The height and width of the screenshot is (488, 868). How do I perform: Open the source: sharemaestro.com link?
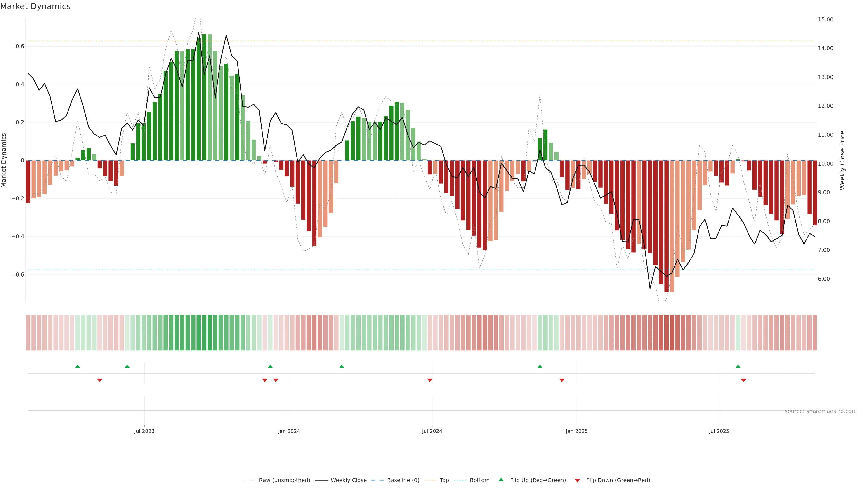(821, 411)
